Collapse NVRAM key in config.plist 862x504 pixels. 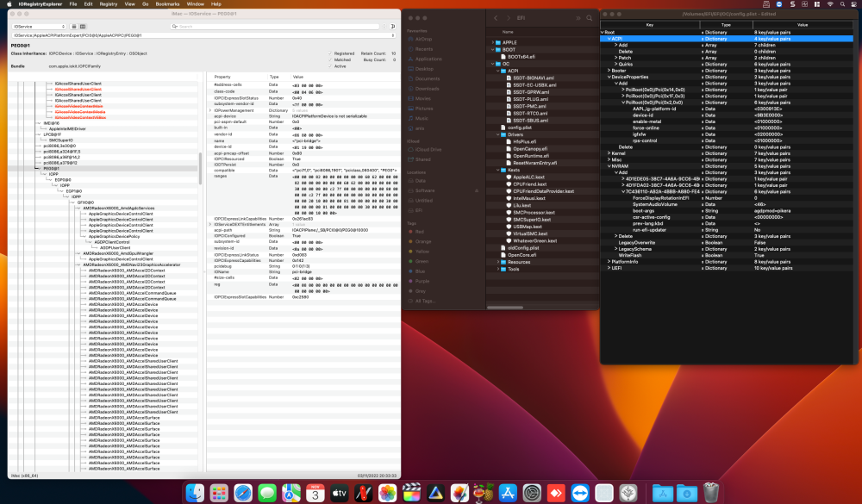(x=609, y=166)
